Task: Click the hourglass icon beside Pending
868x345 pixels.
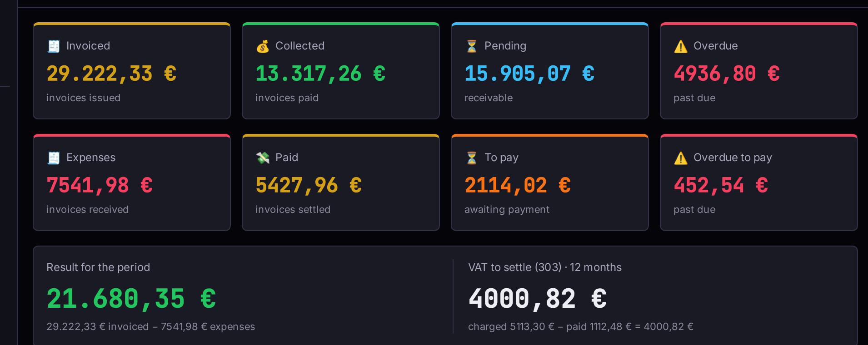Action: tap(472, 46)
